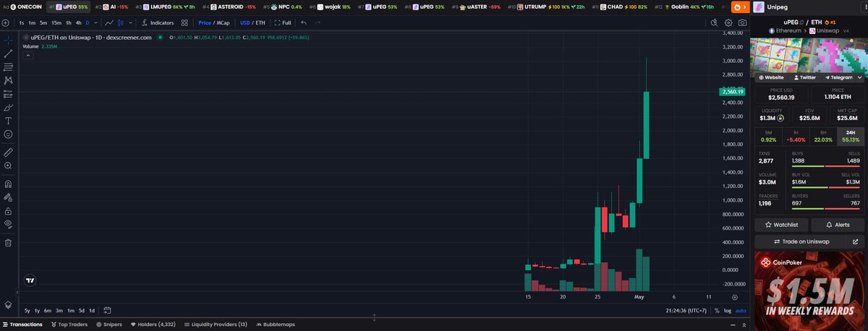Image resolution: width=868 pixels, height=331 pixels.
Task: Open the go-to-date calendar icon
Action: (106, 310)
